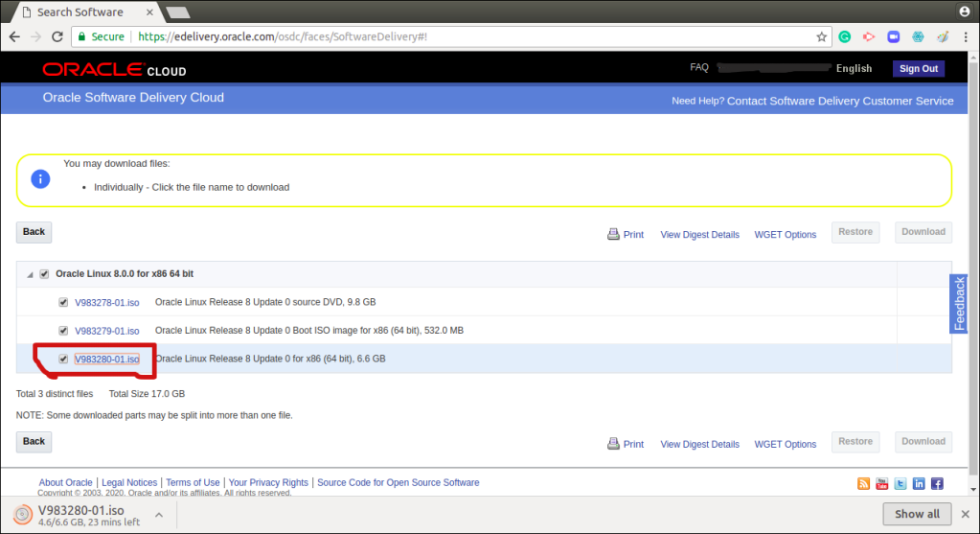Click Show all downloads button
Image resolution: width=980 pixels, height=534 pixels.
[x=917, y=514]
